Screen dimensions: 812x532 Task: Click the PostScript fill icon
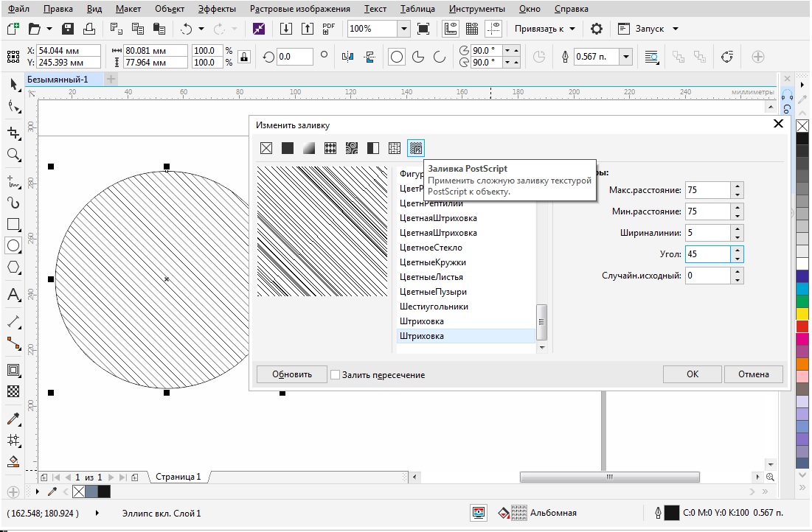[x=416, y=148]
